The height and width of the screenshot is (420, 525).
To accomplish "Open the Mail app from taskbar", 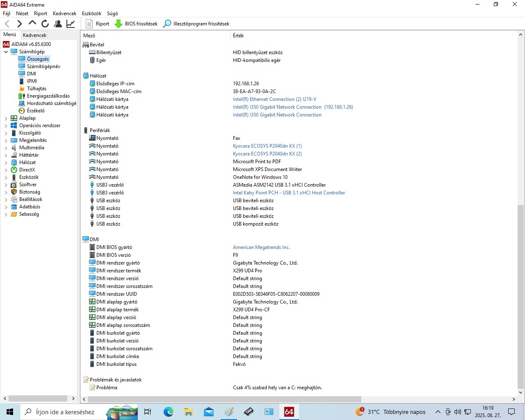I will coord(208,412).
